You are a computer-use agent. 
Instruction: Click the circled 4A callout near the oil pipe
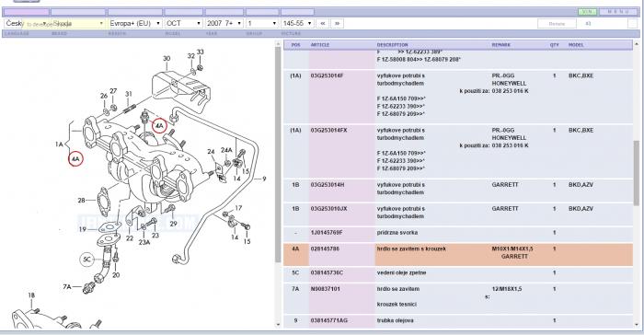tap(159, 125)
